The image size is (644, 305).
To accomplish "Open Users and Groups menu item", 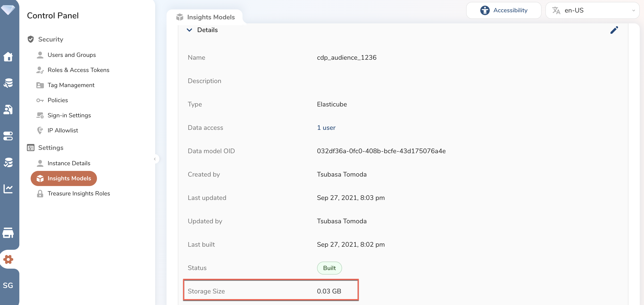I will (x=71, y=55).
